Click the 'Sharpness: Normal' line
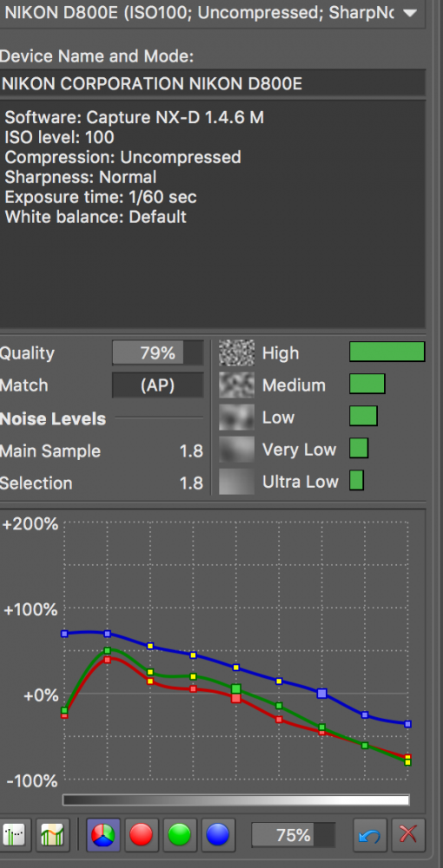This screenshot has width=443, height=868. pos(81,177)
